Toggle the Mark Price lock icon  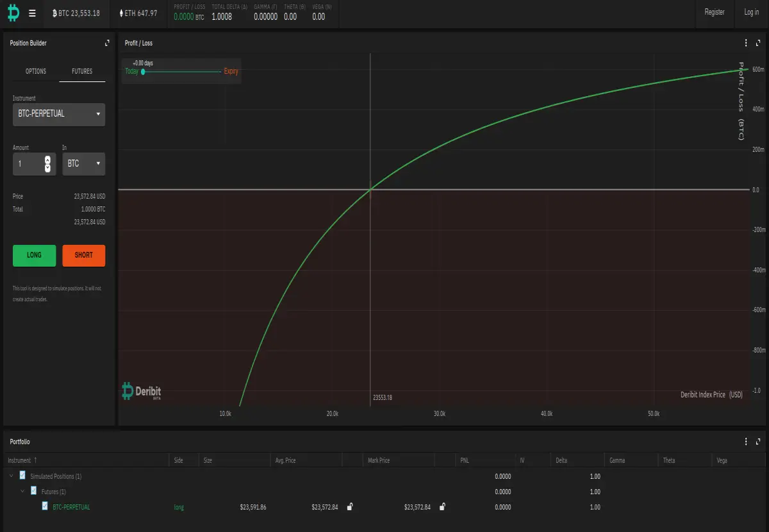point(442,506)
